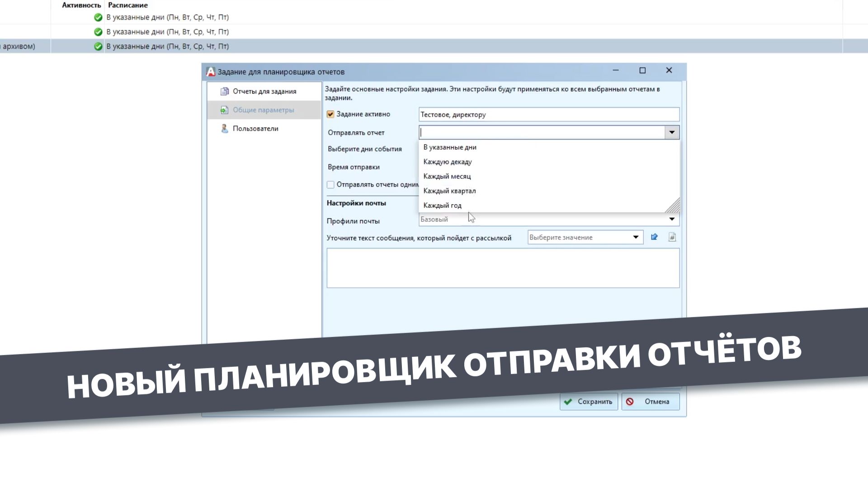Click the blue arrow icon beside Выберите значение

(654, 236)
